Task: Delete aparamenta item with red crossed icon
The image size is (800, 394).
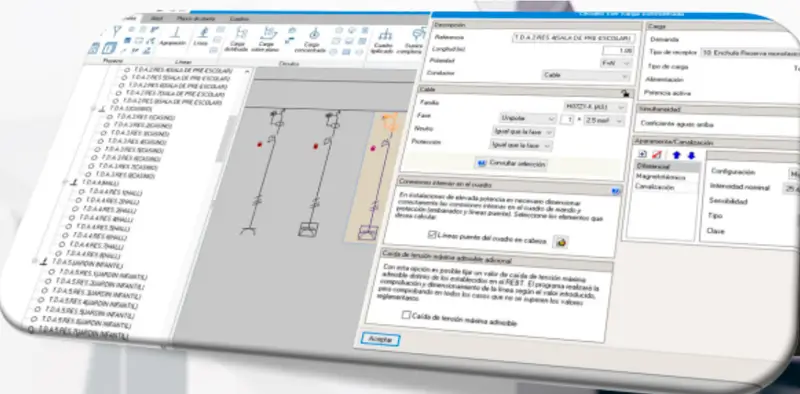Action: click(x=657, y=155)
